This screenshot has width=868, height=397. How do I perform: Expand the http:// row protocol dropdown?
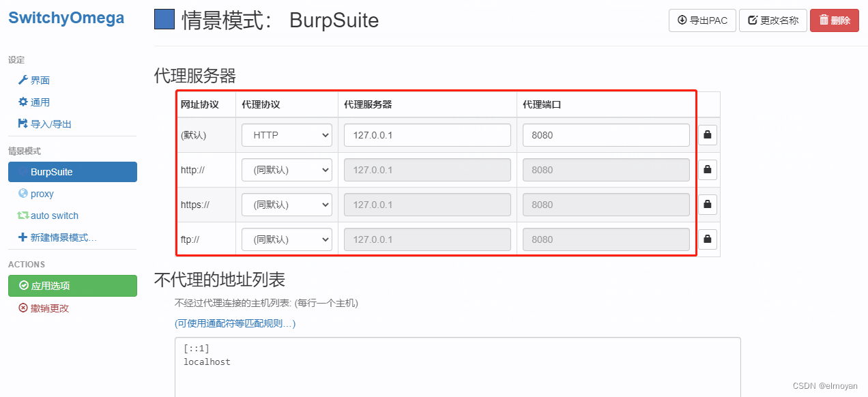(x=287, y=170)
